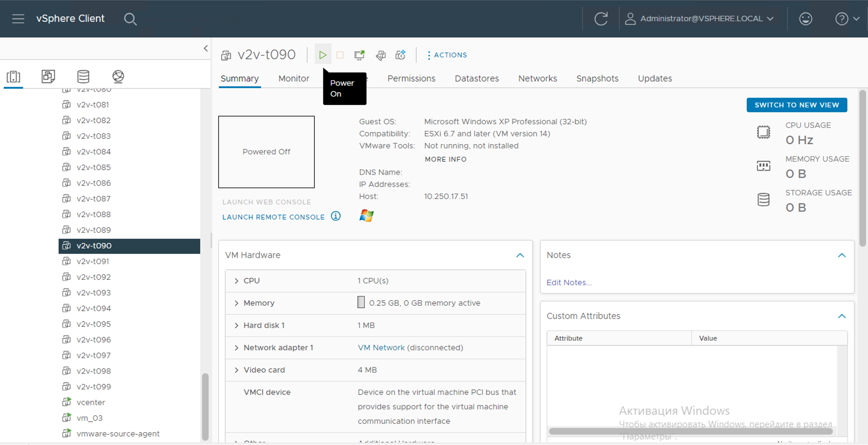The image size is (868, 445).
Task: Switch to VMs and Templates inventory view
Action: click(x=48, y=77)
